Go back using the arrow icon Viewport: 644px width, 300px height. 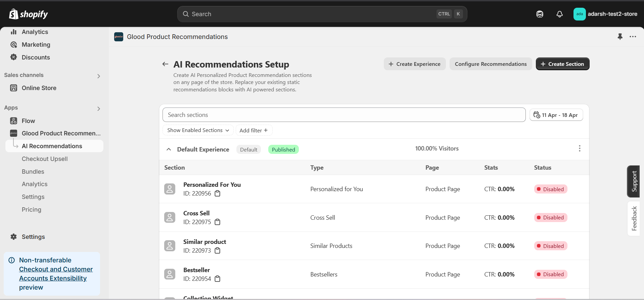pyautogui.click(x=165, y=64)
